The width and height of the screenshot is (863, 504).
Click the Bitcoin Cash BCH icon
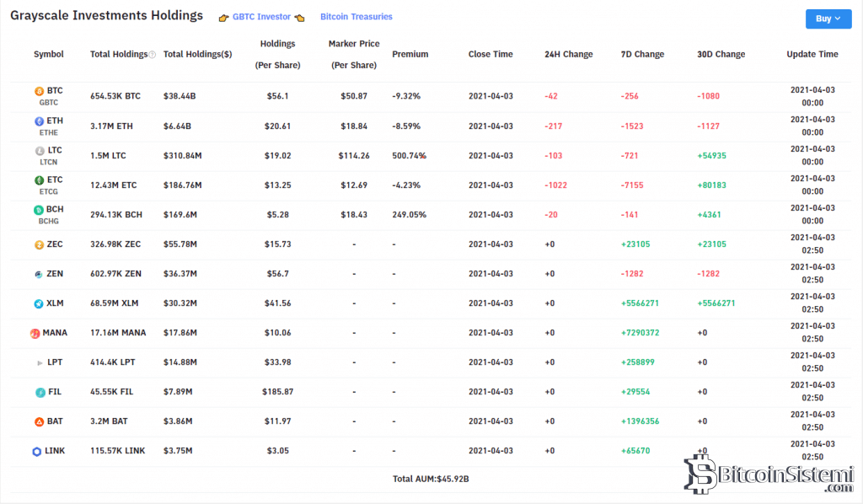38,210
